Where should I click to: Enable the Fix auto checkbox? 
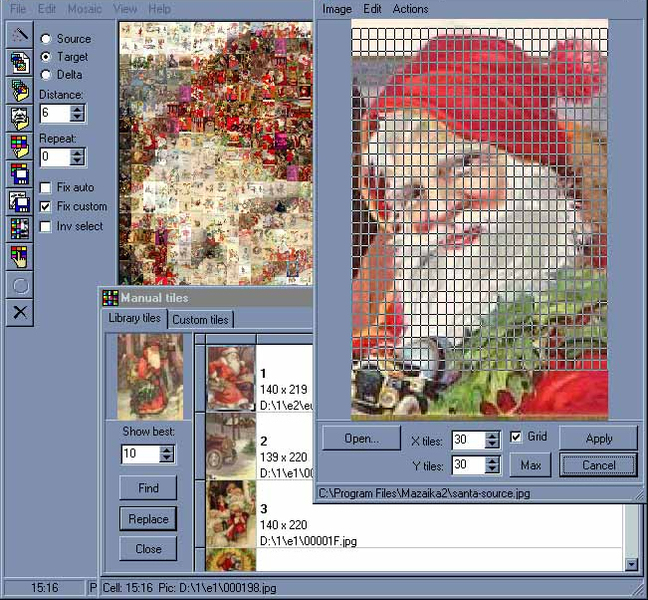pyautogui.click(x=45, y=188)
